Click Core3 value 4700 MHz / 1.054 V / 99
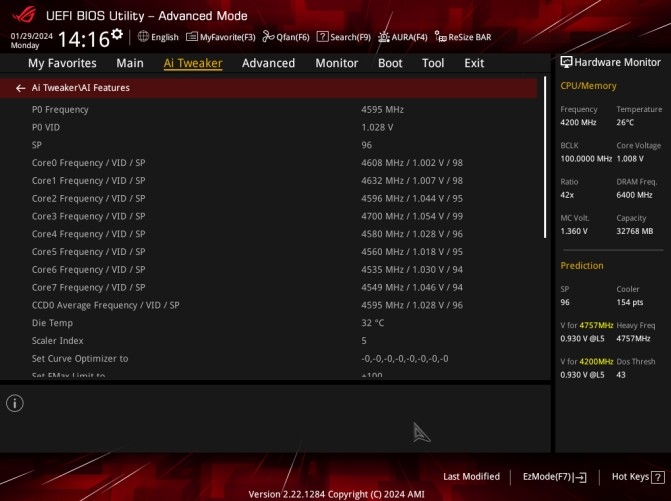 412,216
